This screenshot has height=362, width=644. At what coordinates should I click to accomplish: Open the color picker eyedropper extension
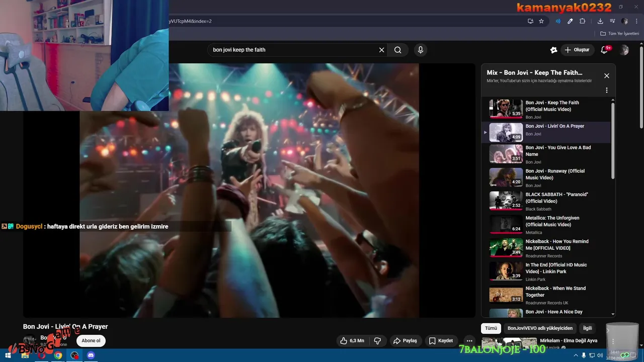pyautogui.click(x=570, y=21)
